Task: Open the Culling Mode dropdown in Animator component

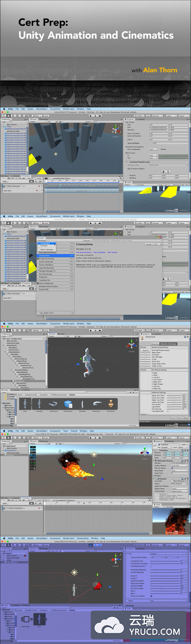Action: [180, 491]
